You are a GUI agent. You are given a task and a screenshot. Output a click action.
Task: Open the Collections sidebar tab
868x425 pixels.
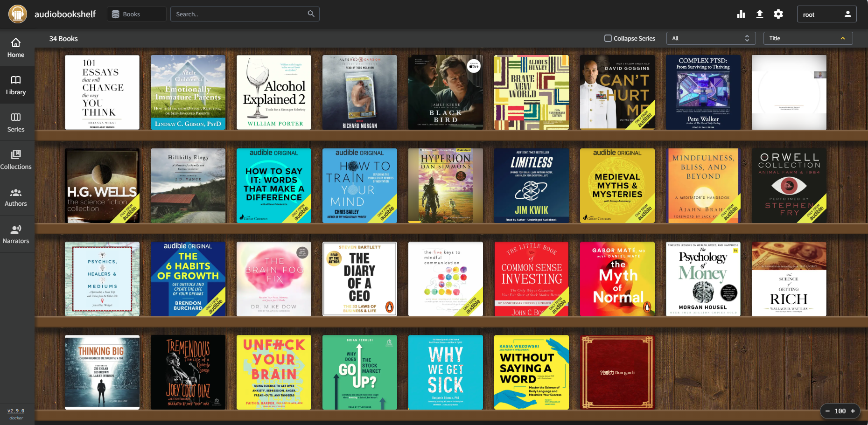(16, 160)
